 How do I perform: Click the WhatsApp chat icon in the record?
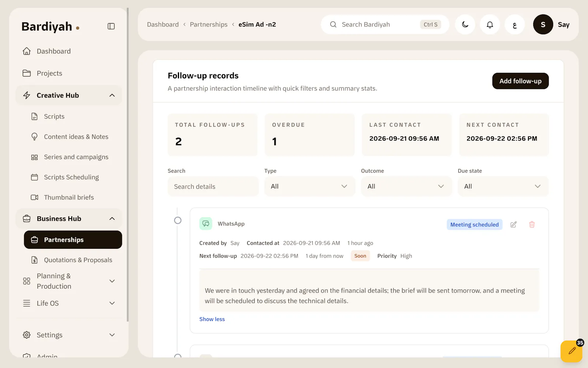coord(206,223)
